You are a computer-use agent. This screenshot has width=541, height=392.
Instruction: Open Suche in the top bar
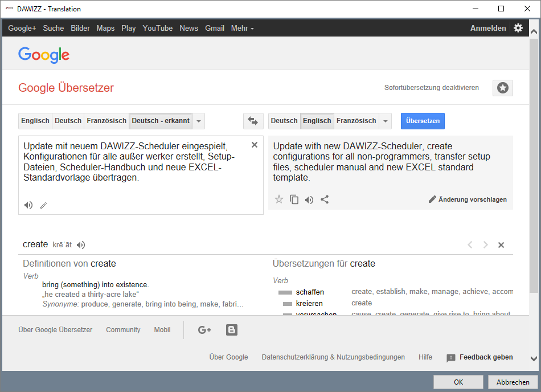[x=54, y=28]
